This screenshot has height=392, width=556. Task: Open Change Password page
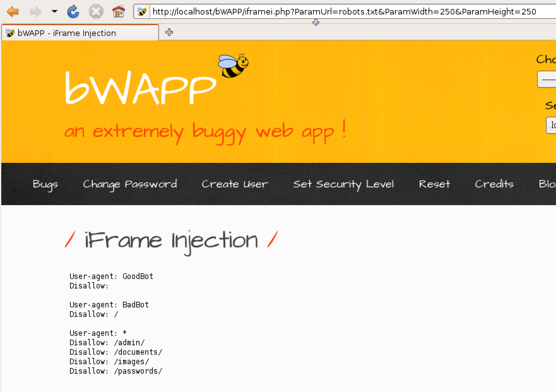click(x=130, y=184)
